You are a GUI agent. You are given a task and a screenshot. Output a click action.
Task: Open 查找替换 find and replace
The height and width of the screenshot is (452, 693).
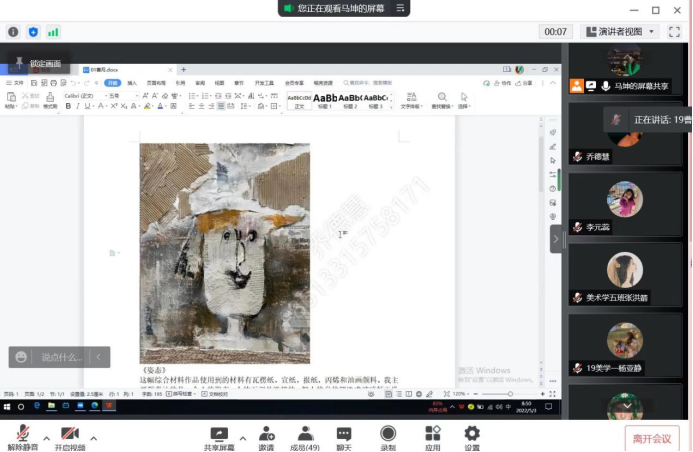coord(442,100)
